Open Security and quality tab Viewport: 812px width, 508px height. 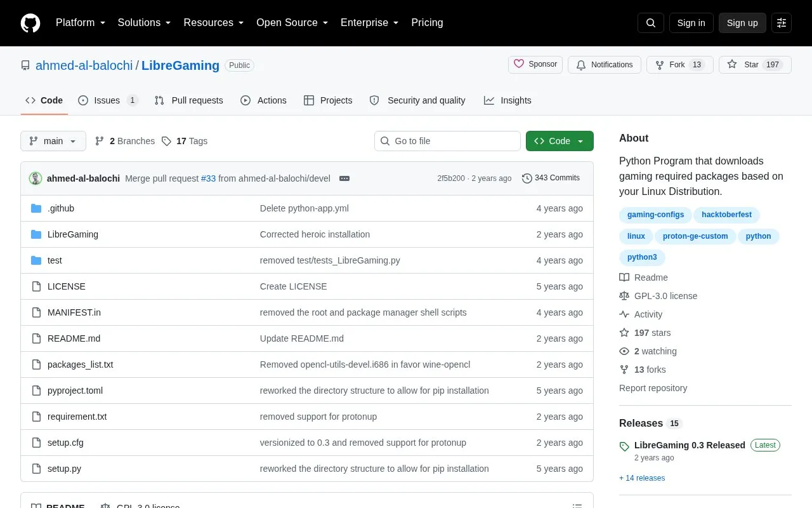point(417,100)
